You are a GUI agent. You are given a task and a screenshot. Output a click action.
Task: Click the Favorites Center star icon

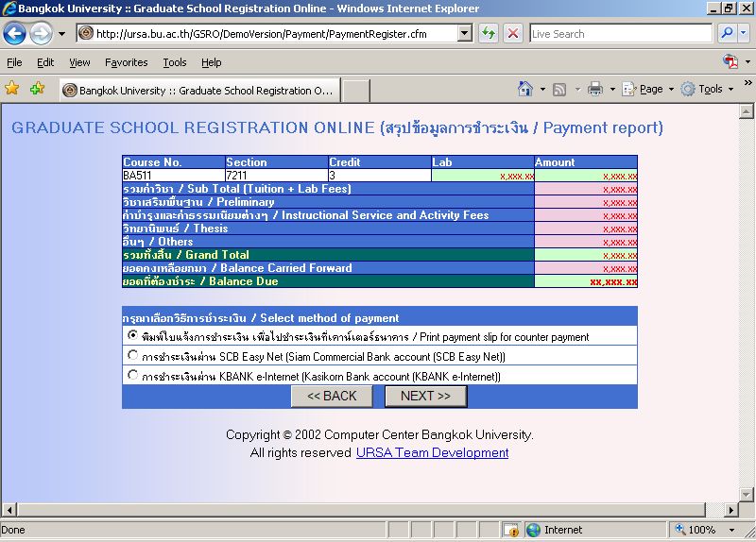click(x=11, y=88)
